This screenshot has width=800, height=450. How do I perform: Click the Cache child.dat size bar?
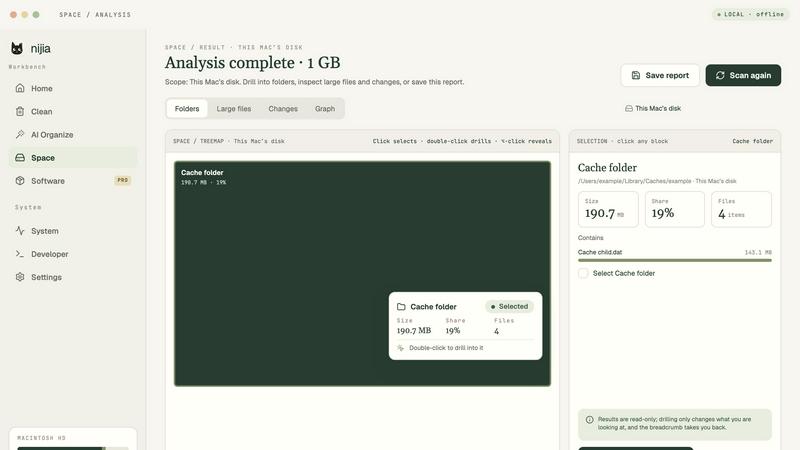click(674, 260)
